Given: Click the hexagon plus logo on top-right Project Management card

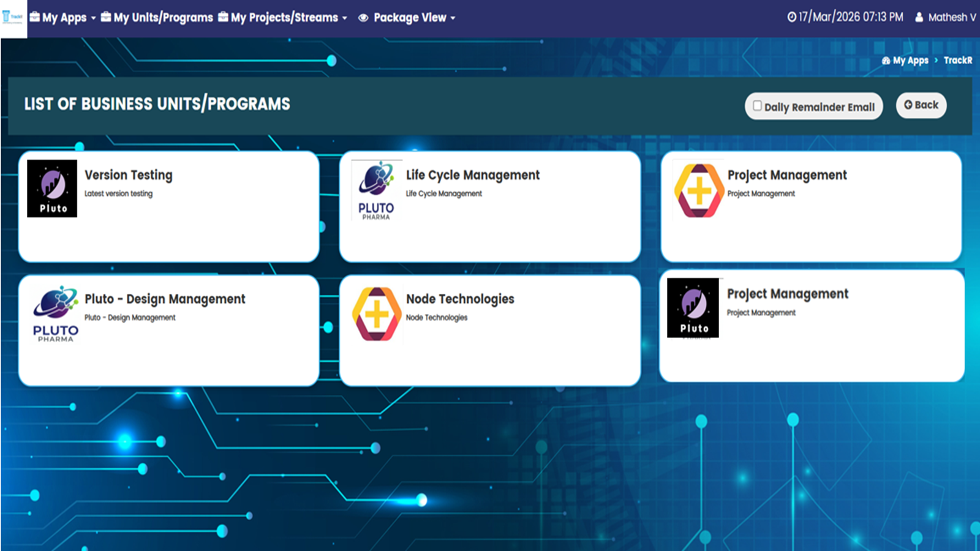Looking at the screenshot, I should click(x=698, y=191).
